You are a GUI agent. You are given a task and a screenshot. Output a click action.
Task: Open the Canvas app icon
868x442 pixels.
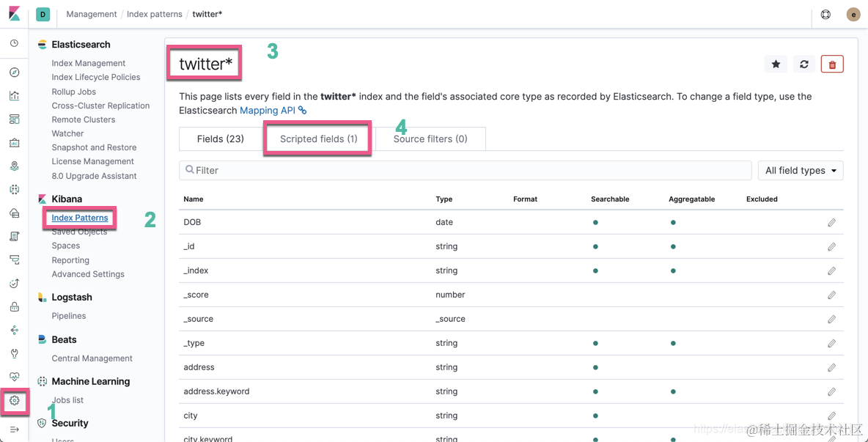(x=15, y=143)
